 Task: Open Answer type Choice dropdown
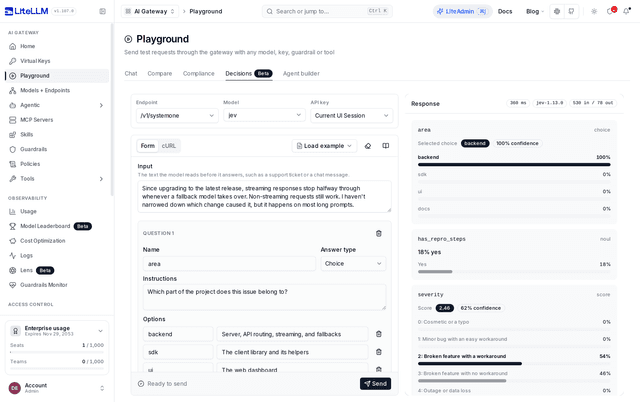point(353,264)
